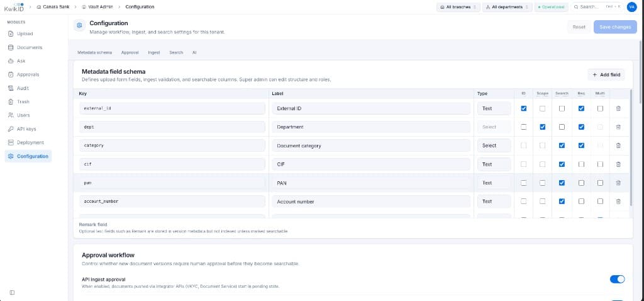
Task: Click the Operational status badge
Action: [552, 7]
